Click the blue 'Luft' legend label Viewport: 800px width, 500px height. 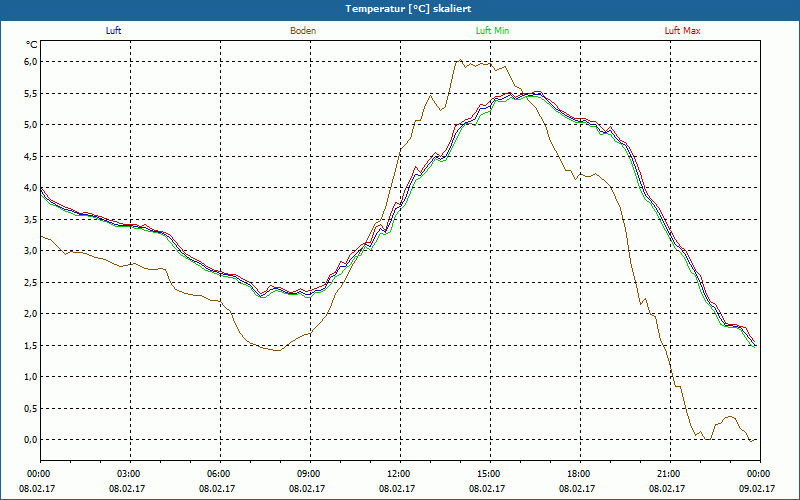click(x=113, y=31)
